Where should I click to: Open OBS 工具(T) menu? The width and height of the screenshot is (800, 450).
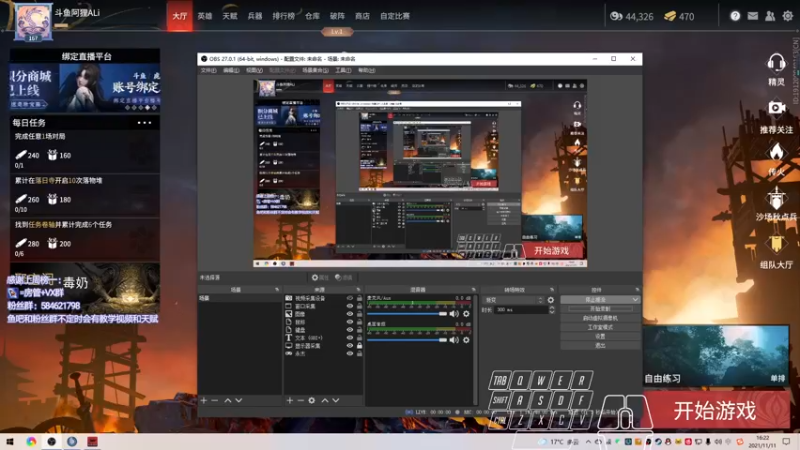click(x=343, y=70)
